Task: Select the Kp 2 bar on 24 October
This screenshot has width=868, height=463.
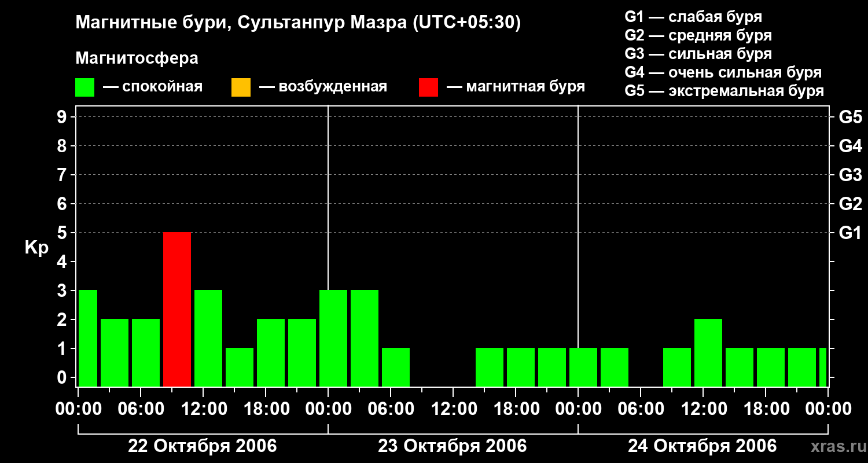Action: pyautogui.click(x=708, y=352)
